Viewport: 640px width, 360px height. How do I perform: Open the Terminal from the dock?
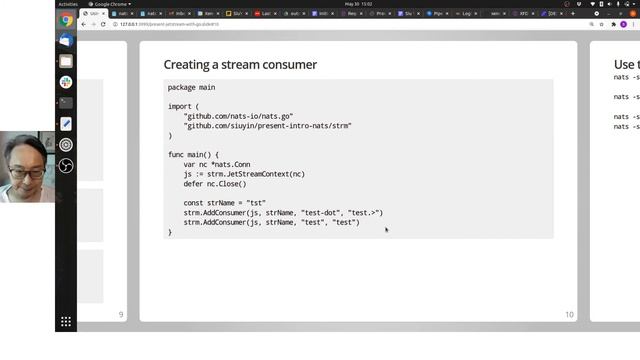[x=66, y=103]
